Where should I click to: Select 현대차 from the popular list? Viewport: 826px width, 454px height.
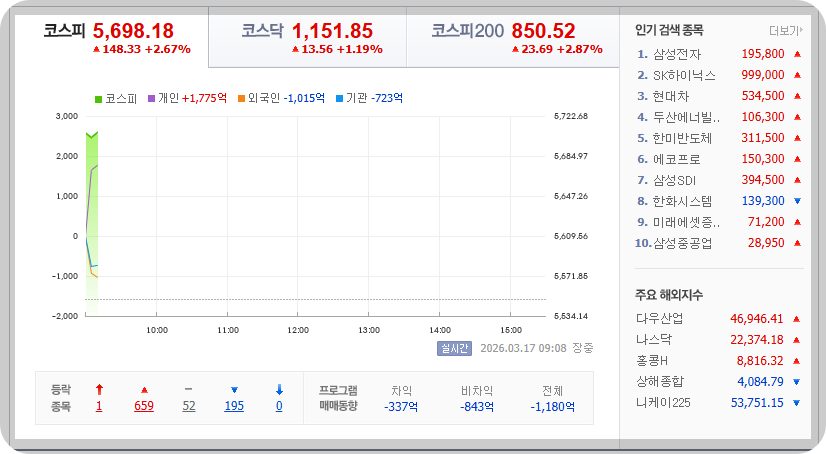pyautogui.click(x=671, y=96)
